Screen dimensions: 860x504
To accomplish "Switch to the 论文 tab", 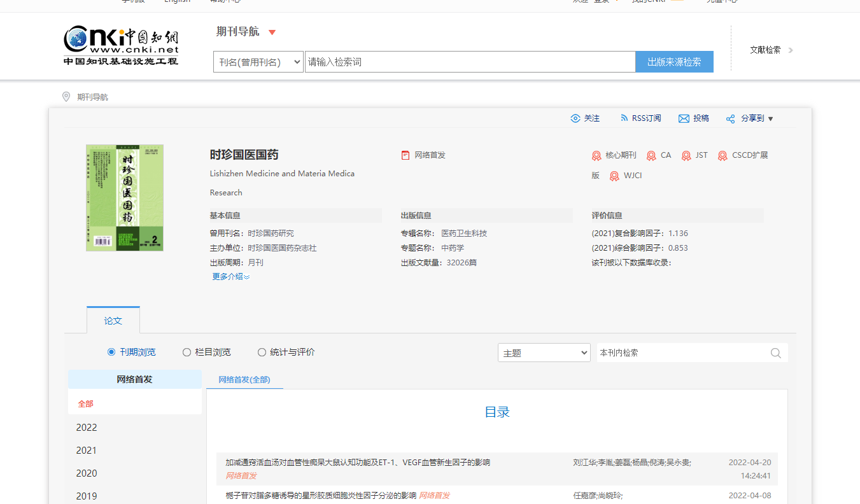I will coord(113,321).
